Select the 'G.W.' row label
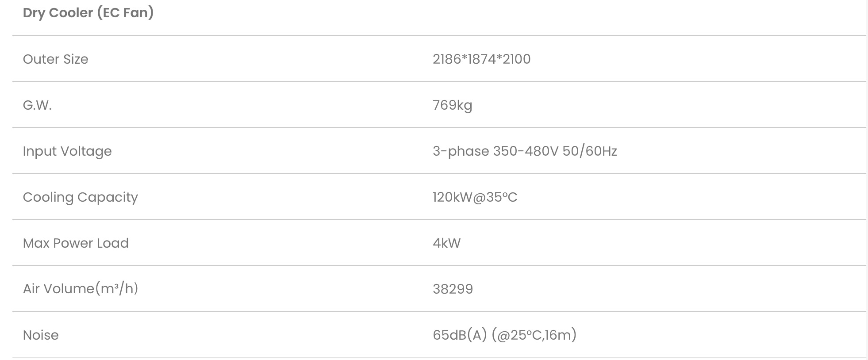Viewport: 868px width, 360px height. click(37, 105)
